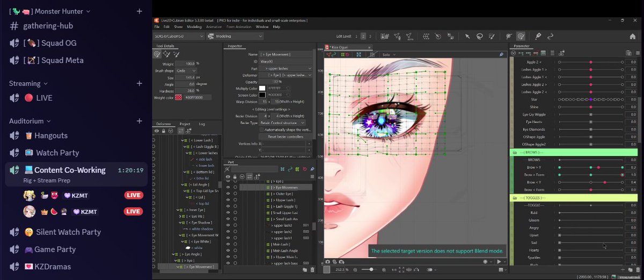The image size is (644, 280).
Task: Open the Modeling workspace dropdown
Action: (235, 36)
